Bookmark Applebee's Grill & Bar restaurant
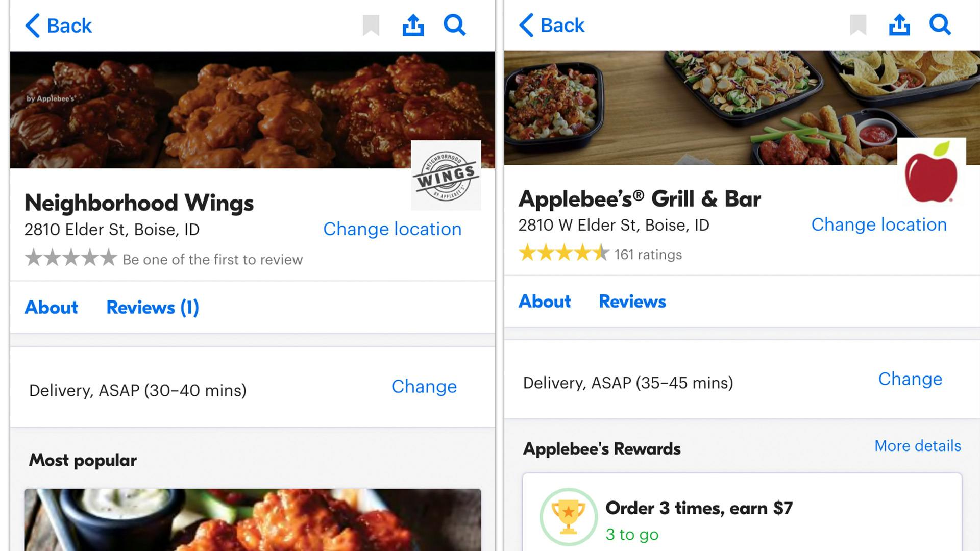 pos(858,25)
